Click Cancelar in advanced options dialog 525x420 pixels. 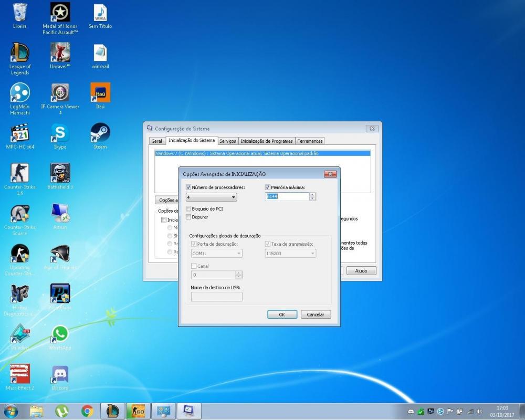click(316, 314)
